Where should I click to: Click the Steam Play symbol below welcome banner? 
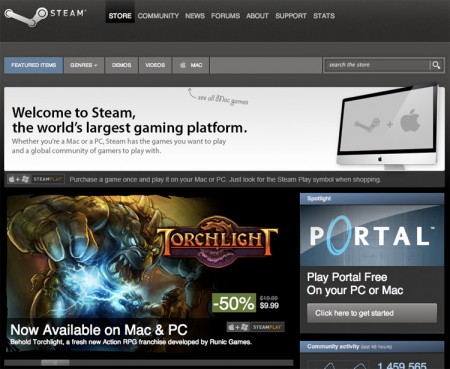pos(36,179)
